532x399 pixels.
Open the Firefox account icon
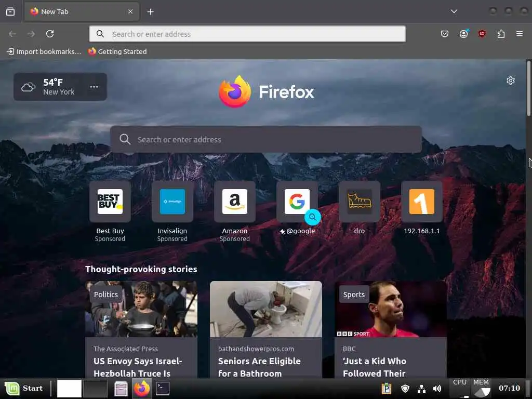(464, 34)
